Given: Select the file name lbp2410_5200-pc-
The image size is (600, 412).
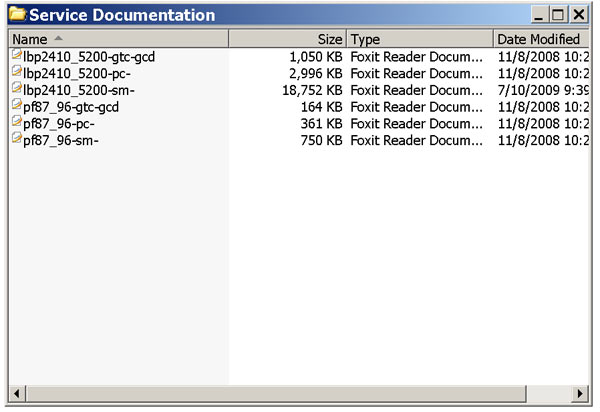Looking at the screenshot, I should pyautogui.click(x=77, y=73).
